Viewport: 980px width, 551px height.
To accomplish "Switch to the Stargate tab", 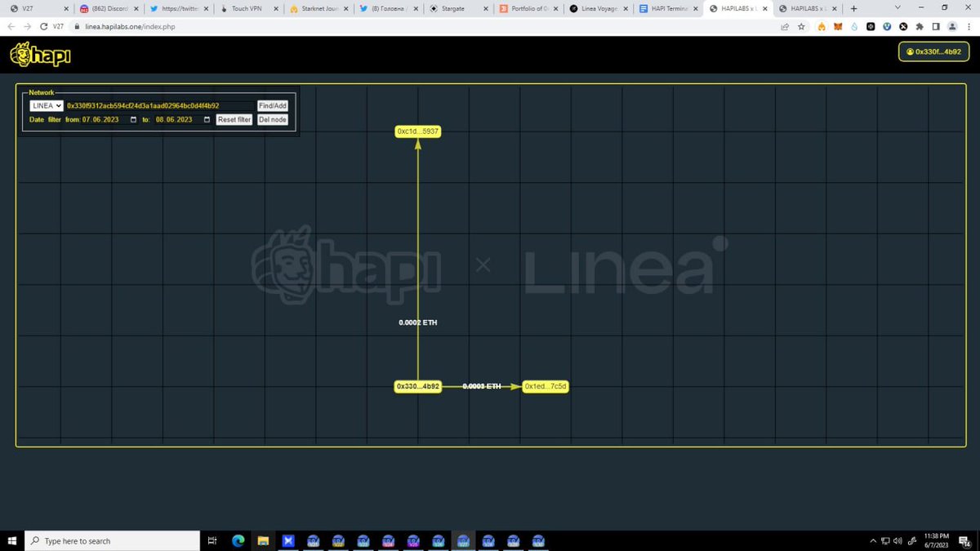I will [459, 8].
